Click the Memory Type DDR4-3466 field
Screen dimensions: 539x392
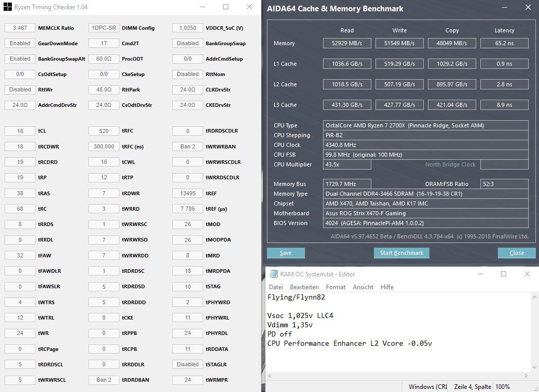[x=425, y=194]
